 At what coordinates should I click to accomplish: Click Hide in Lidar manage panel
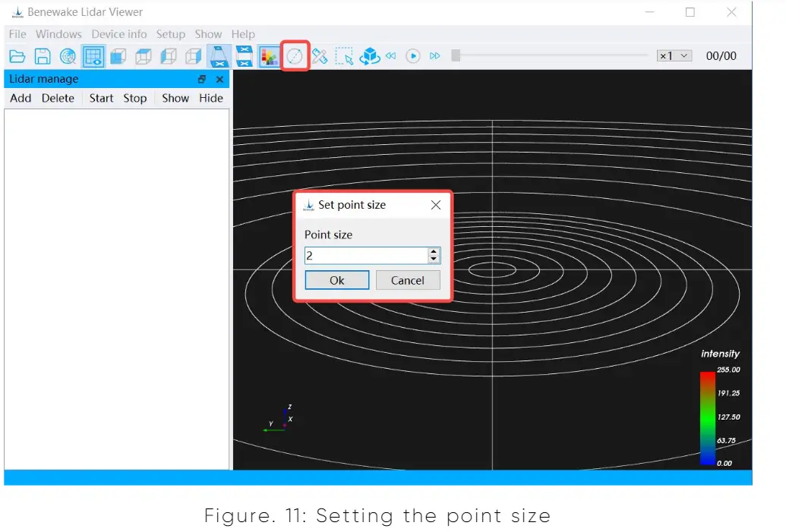(211, 98)
